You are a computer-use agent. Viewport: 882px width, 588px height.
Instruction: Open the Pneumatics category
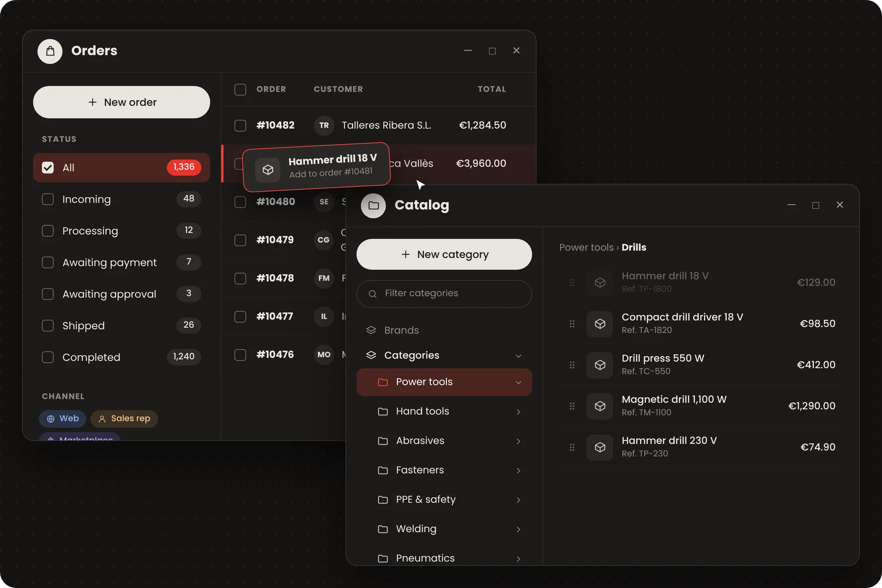point(444,558)
